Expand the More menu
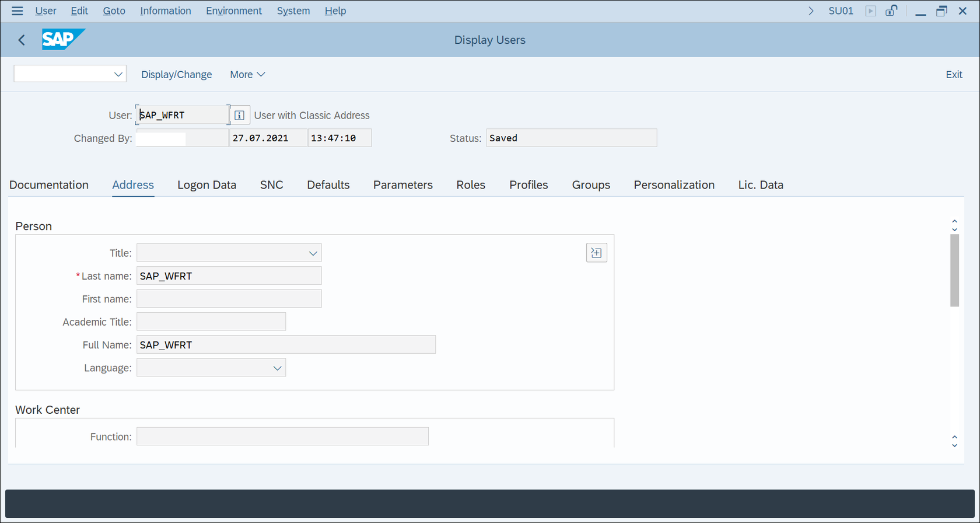 tap(247, 74)
